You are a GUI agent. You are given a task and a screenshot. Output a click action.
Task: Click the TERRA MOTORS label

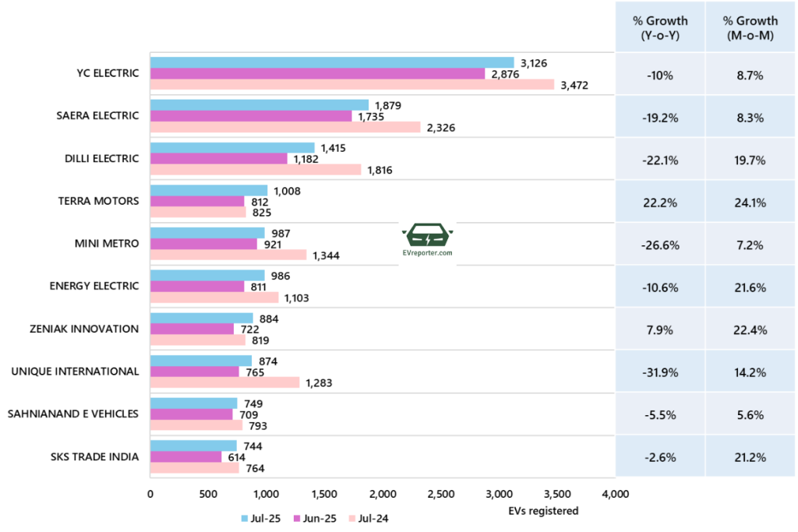click(x=99, y=201)
